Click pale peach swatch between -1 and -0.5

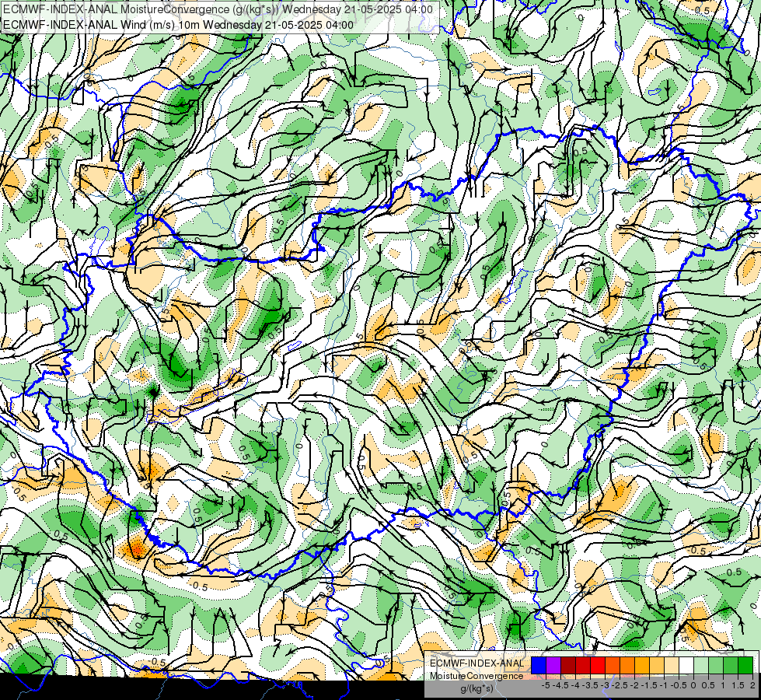pos(672,665)
